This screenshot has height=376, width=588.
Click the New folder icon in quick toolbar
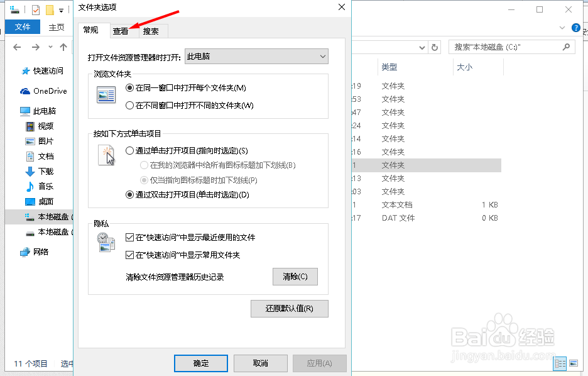tap(50, 10)
